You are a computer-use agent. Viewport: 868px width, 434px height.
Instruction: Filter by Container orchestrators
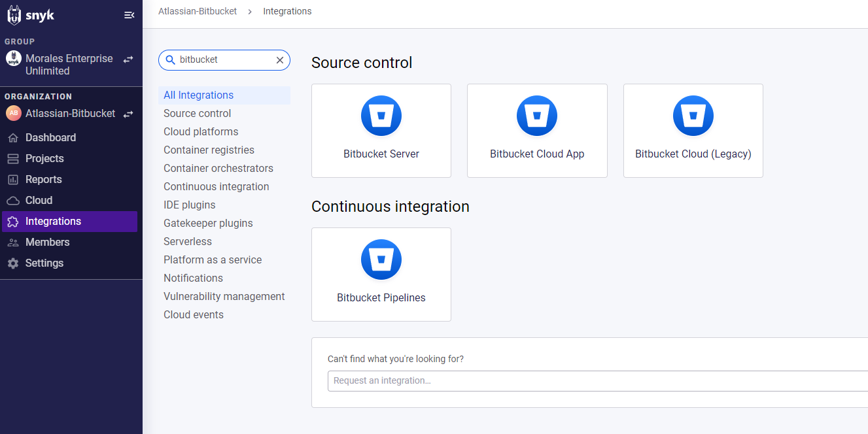[x=218, y=169]
